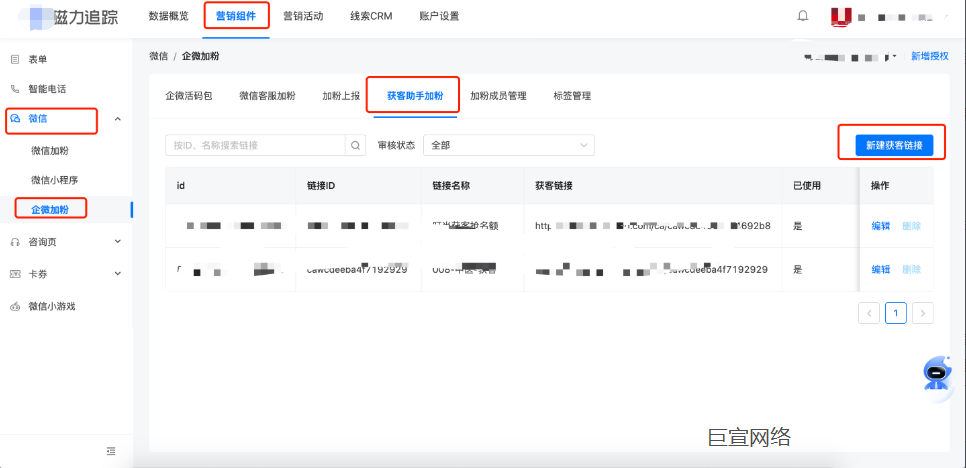Viewport: 966px width, 468px height.
Task: Click 链接名称 column header
Action: 451,185
